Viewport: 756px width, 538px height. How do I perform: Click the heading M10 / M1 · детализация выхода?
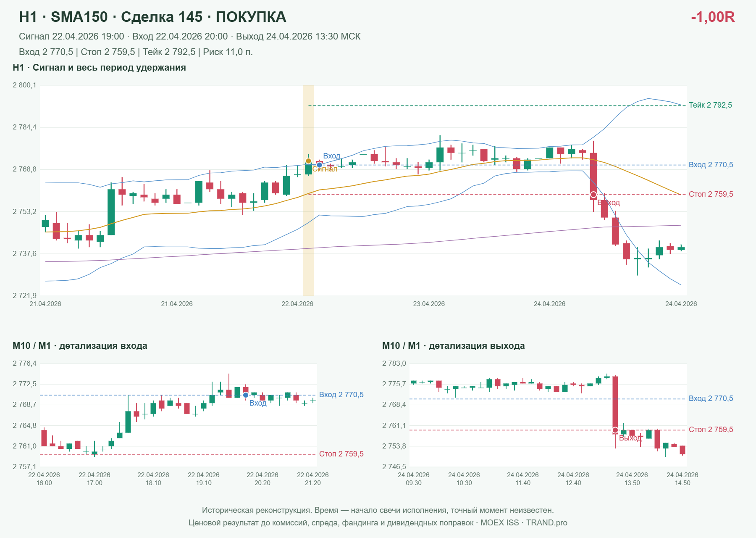[453, 346]
